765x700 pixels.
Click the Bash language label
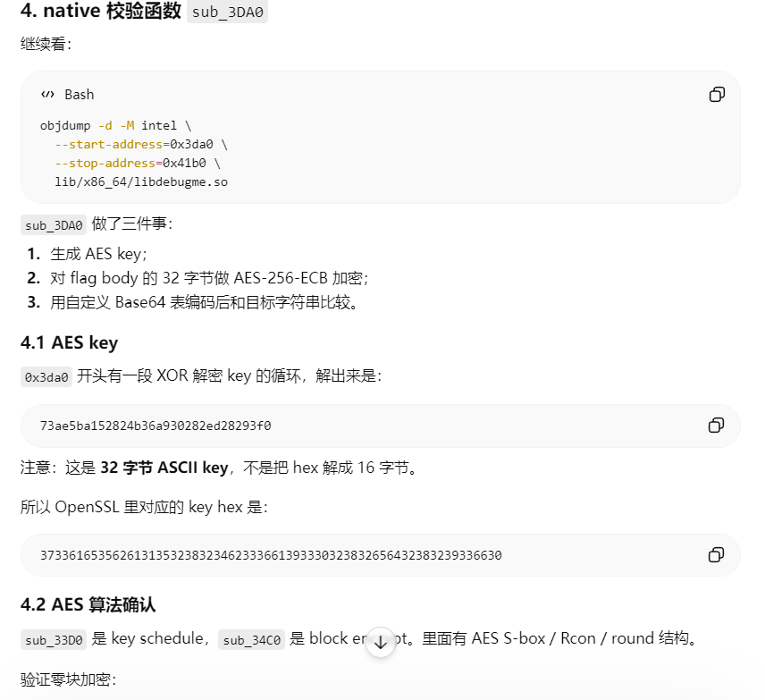[79, 94]
